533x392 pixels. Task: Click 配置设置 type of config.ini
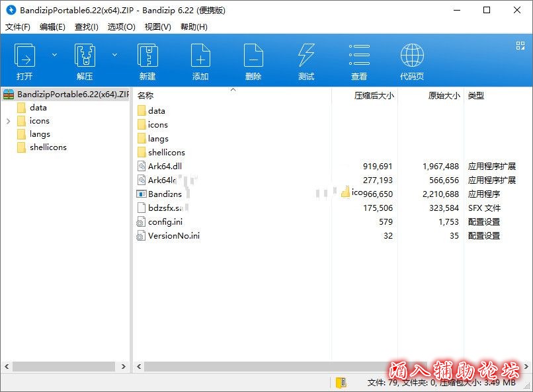point(483,222)
